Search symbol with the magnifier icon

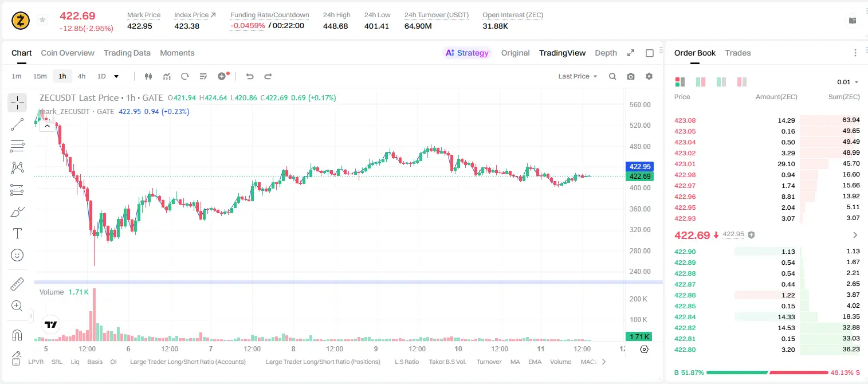(x=612, y=76)
